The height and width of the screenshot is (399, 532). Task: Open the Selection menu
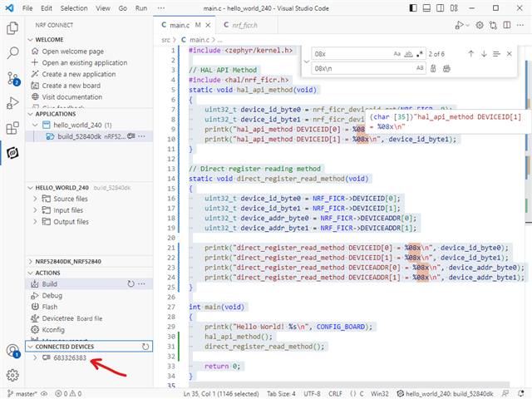pos(74,7)
